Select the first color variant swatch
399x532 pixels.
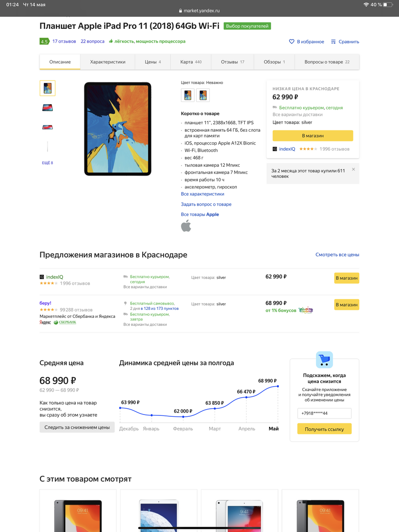coord(188,95)
